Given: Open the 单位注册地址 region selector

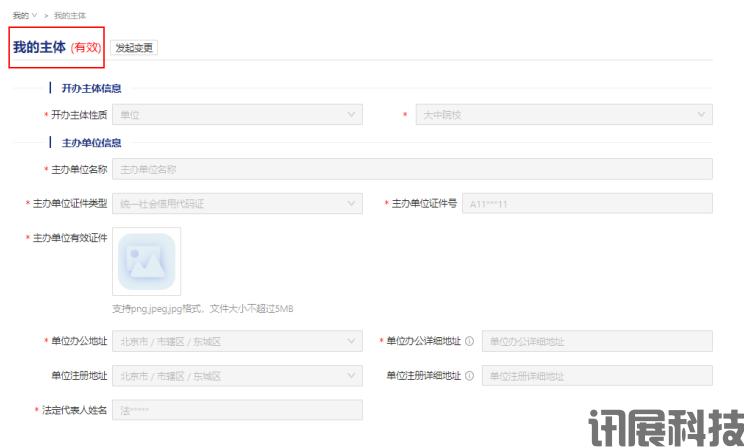Looking at the screenshot, I should click(x=237, y=376).
